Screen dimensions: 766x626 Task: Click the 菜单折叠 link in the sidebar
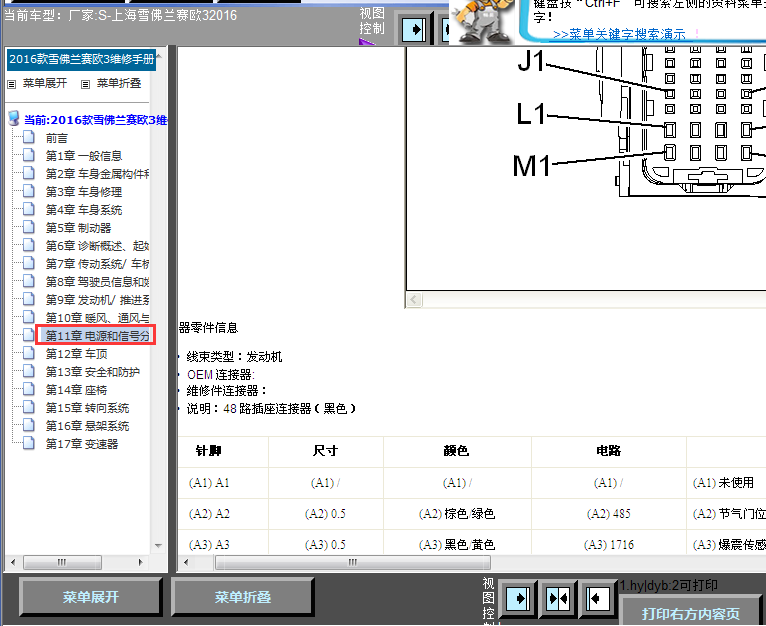[x=119, y=84]
